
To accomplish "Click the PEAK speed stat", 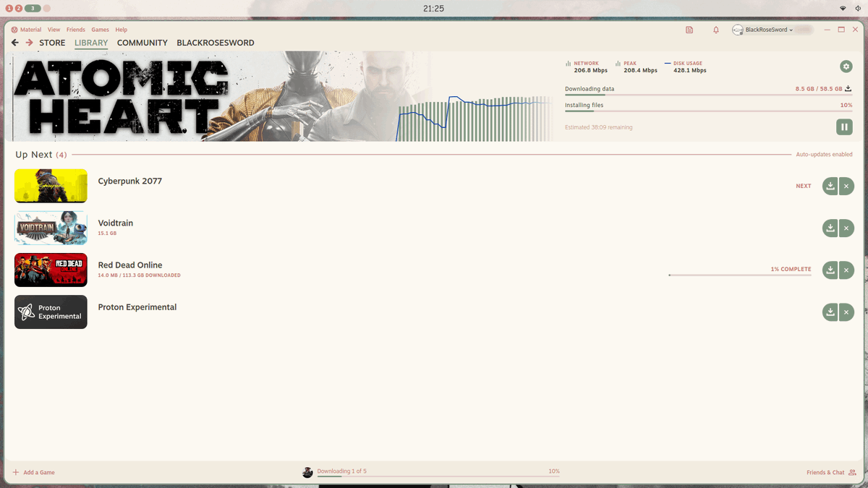I will (637, 67).
